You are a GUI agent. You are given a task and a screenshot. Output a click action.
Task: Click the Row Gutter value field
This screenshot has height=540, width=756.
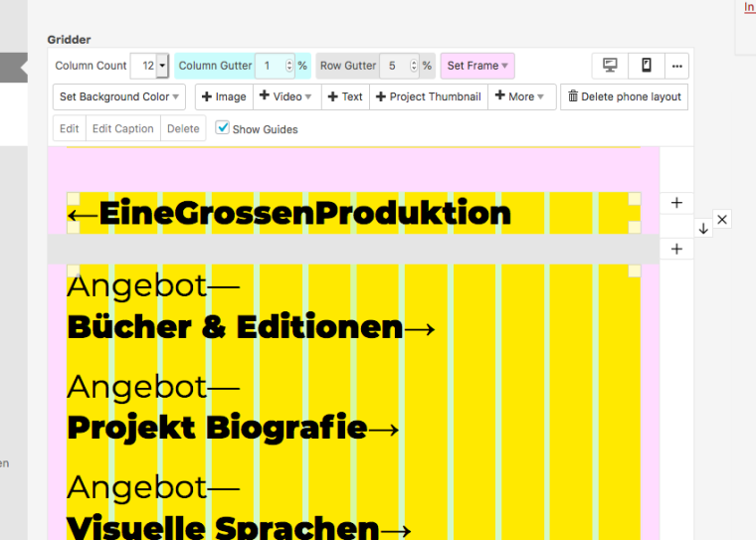pos(394,66)
